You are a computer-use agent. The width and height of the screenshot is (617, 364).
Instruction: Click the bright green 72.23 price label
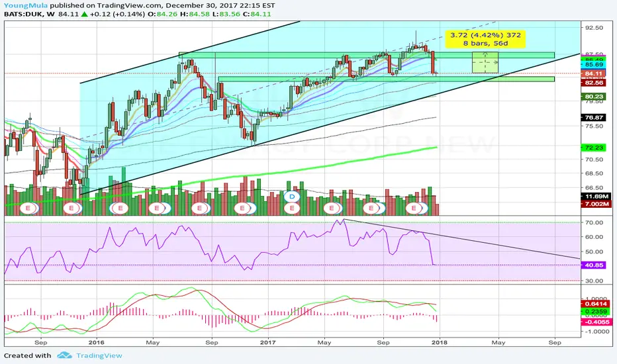click(x=594, y=148)
